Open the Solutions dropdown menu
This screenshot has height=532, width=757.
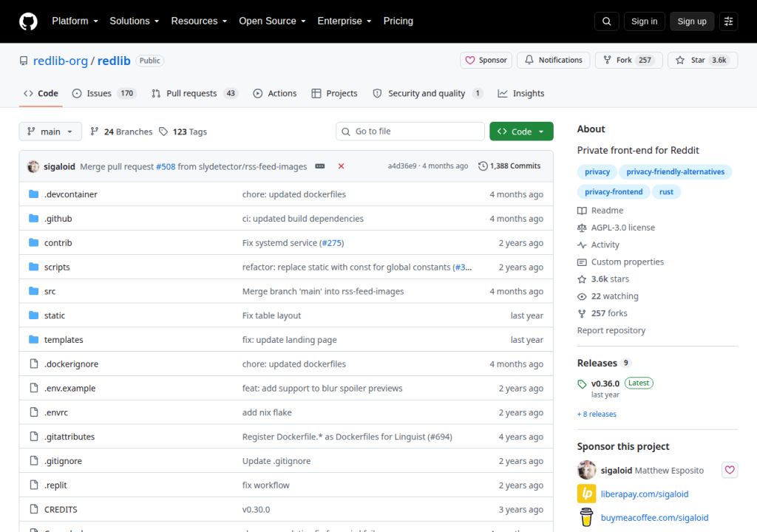pyautogui.click(x=134, y=21)
